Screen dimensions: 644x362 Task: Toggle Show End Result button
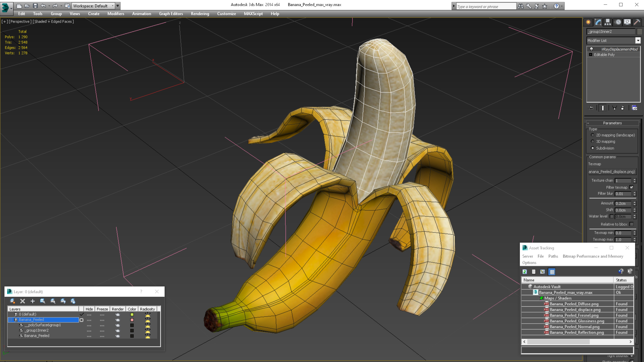point(603,108)
